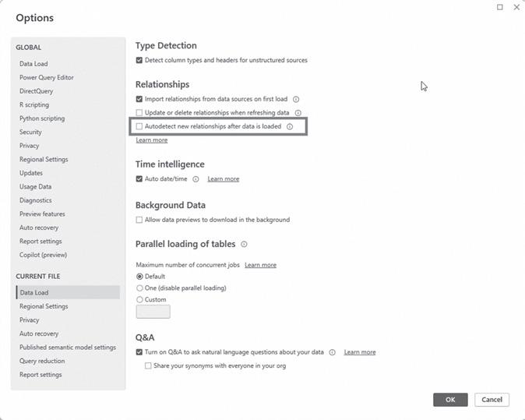Image resolution: width=525 pixels, height=420 pixels.
Task: Click info icon next to Q&A natural language option
Action: (x=332, y=352)
